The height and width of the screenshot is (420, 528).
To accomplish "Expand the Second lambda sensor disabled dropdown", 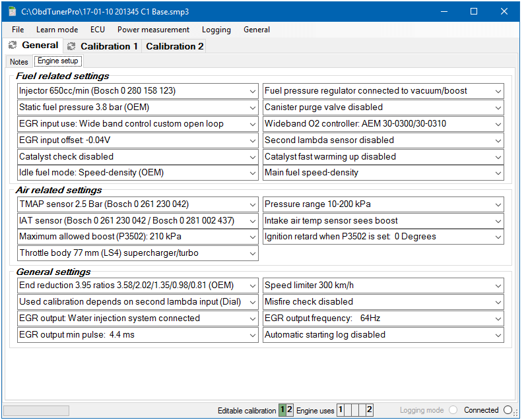I will point(383,140).
